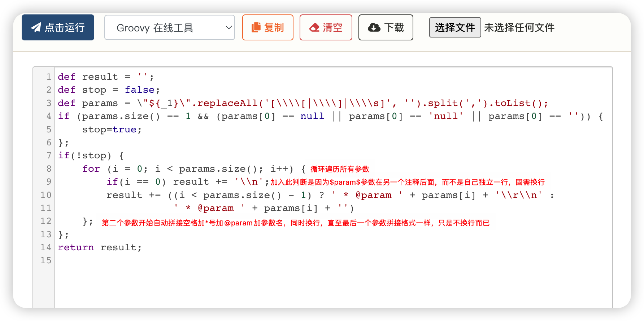This screenshot has height=321, width=644.
Task: Open the Groovy 在线工具 dropdown
Action: 170,27
